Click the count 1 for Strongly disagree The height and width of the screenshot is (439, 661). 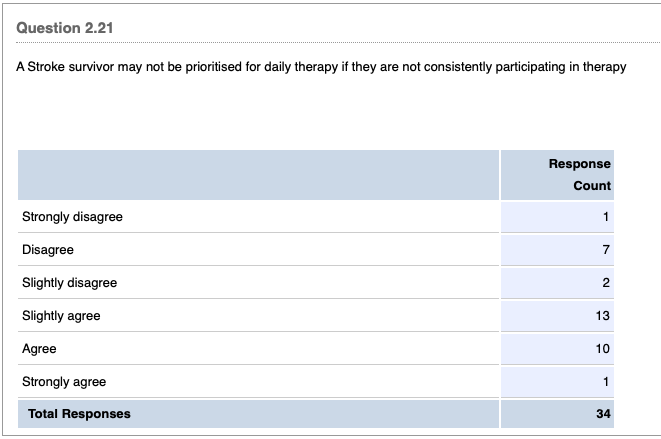point(606,217)
